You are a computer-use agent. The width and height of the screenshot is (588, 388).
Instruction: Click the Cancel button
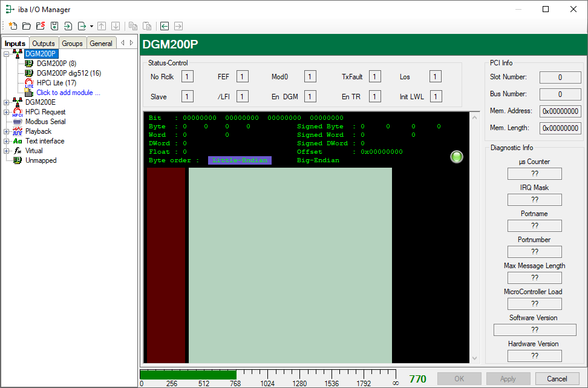(557, 379)
